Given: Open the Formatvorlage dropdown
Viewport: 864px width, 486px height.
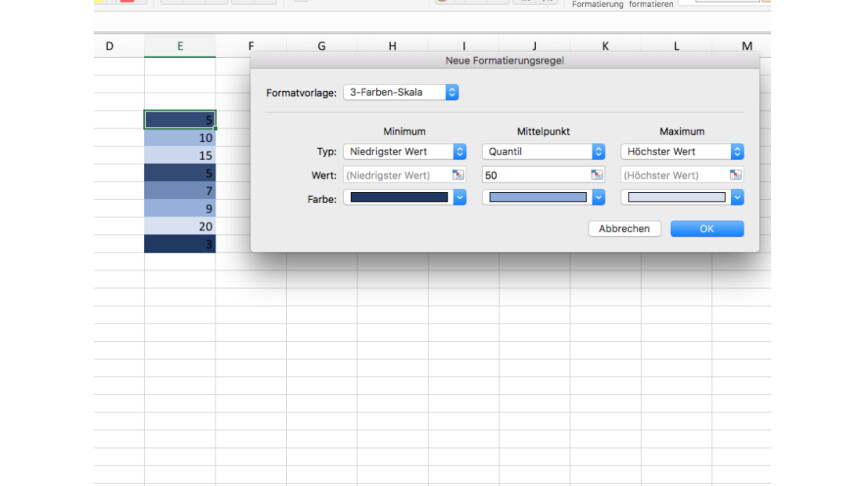Looking at the screenshot, I should pos(400,92).
